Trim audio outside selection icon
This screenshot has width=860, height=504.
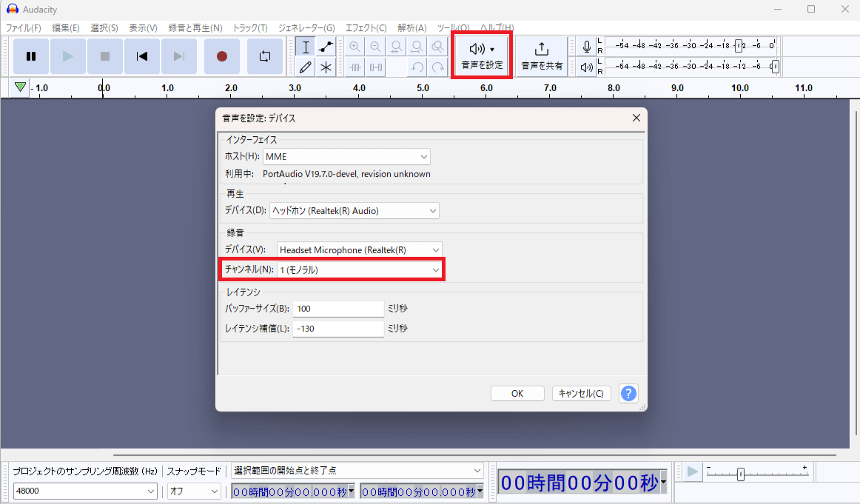click(x=355, y=67)
